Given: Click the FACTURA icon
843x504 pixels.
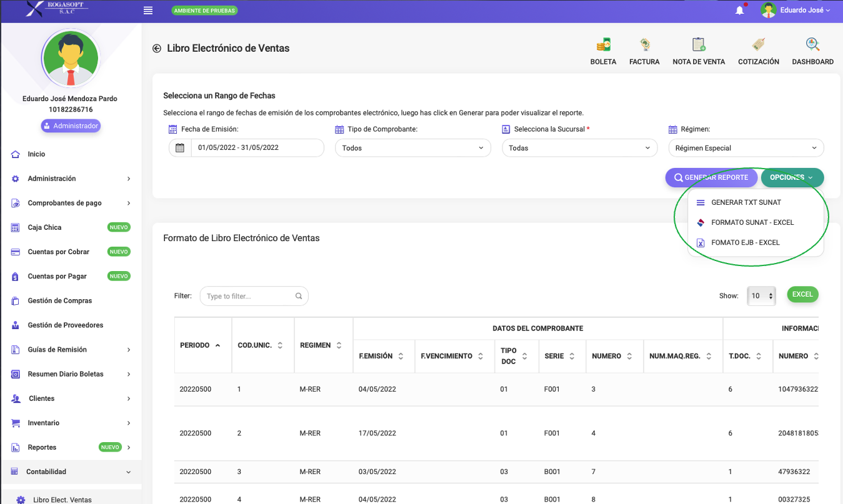Looking at the screenshot, I should [x=644, y=50].
